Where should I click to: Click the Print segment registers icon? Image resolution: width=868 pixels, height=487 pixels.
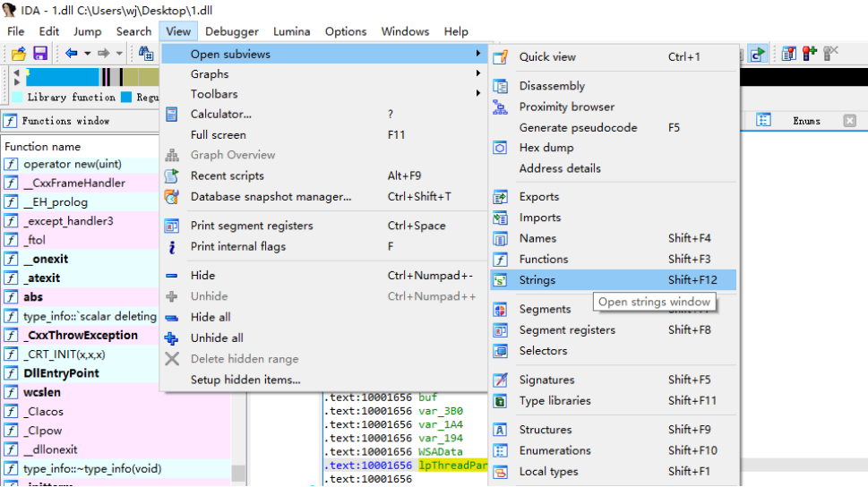[172, 226]
